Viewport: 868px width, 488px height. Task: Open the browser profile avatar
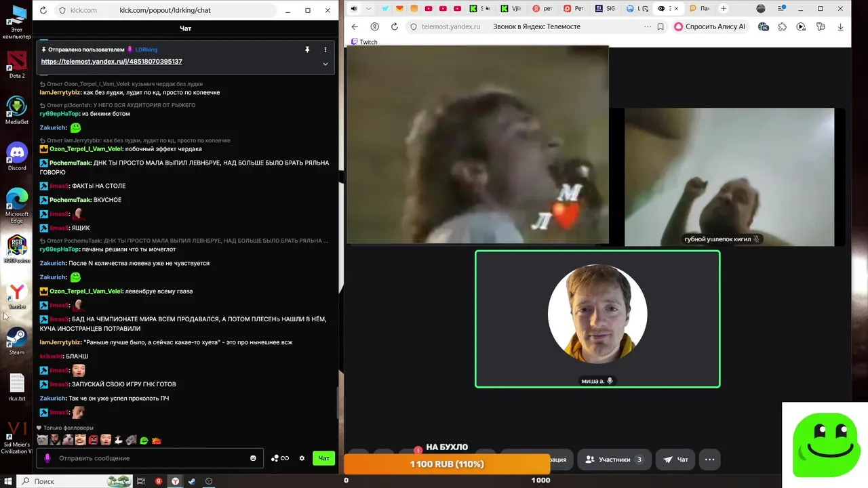click(760, 9)
